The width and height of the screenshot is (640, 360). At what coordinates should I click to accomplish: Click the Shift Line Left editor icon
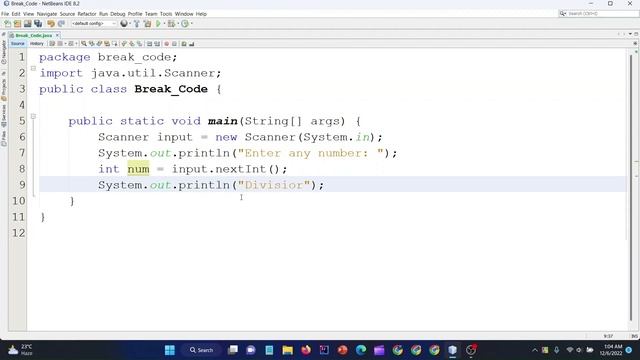(x=149, y=44)
